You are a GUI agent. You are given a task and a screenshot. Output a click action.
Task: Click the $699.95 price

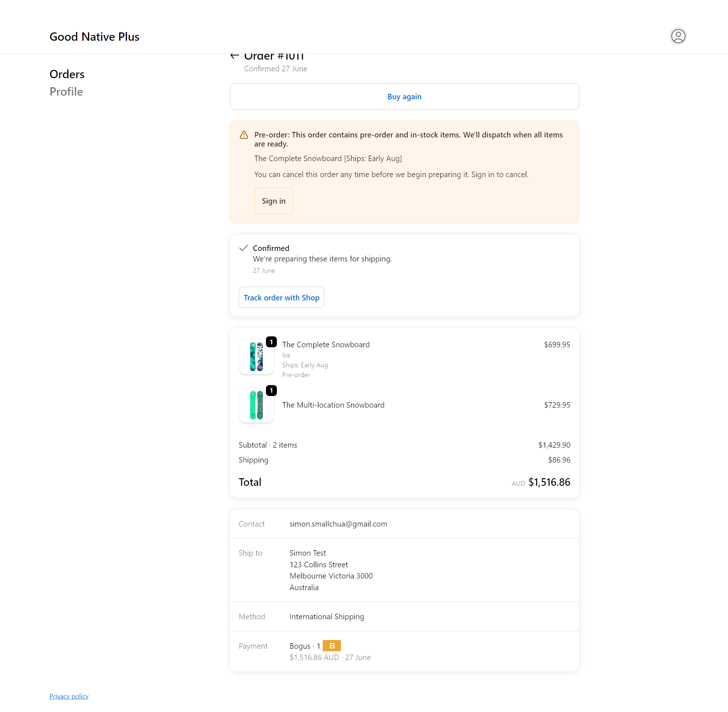pos(557,344)
